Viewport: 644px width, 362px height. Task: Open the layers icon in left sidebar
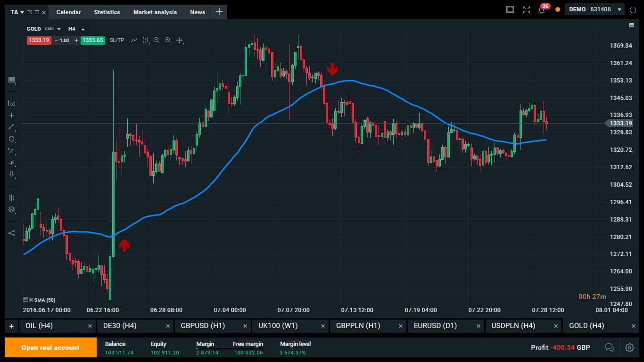11,210
